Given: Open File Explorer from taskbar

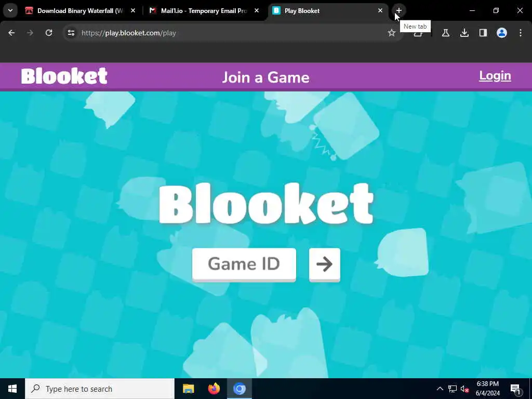Looking at the screenshot, I should pyautogui.click(x=188, y=389).
